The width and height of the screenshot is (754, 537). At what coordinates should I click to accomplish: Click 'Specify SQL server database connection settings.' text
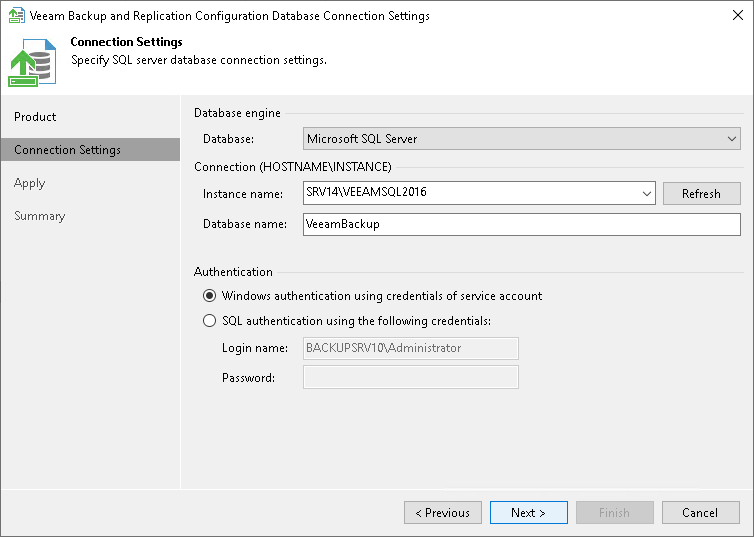tap(199, 60)
